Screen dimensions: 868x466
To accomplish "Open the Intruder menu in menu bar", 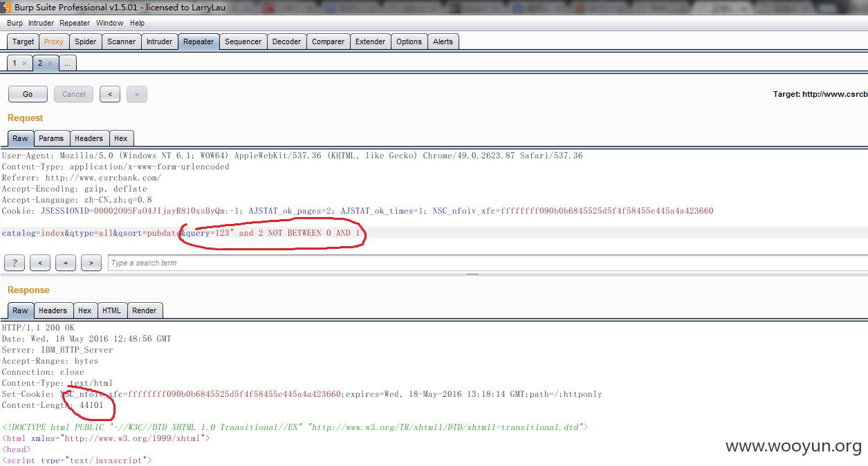I will pos(41,23).
